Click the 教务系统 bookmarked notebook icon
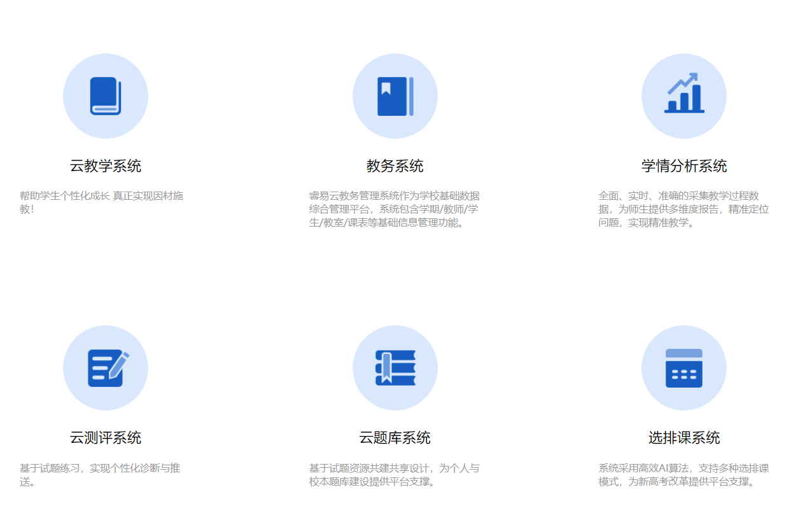This screenshot has width=812, height=520. pyautogui.click(x=395, y=96)
